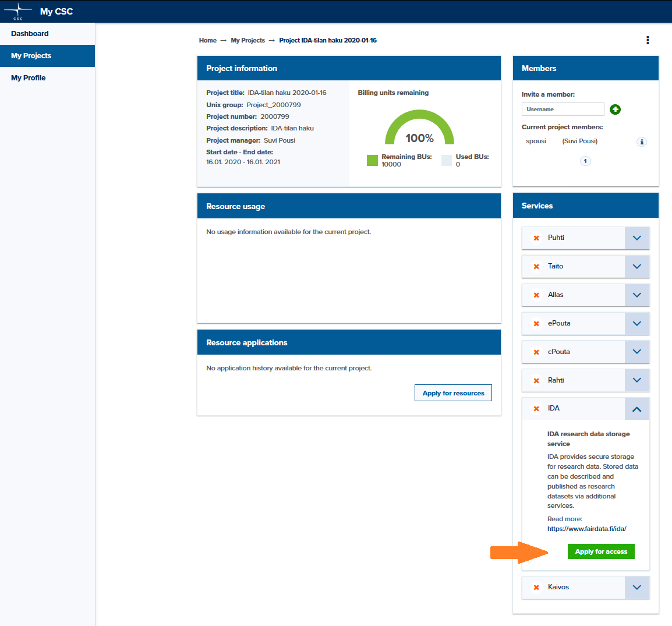
Task: Click the red X status icon for IDA
Action: [x=536, y=409]
